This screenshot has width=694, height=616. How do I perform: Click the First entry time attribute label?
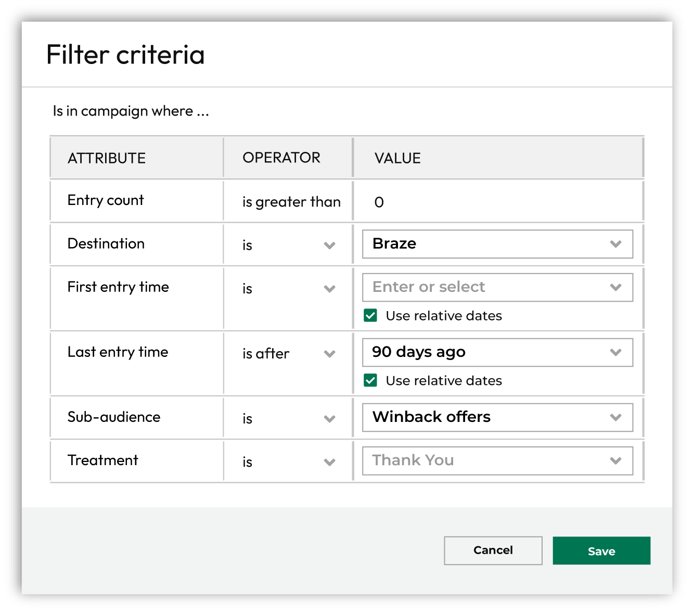pos(118,287)
